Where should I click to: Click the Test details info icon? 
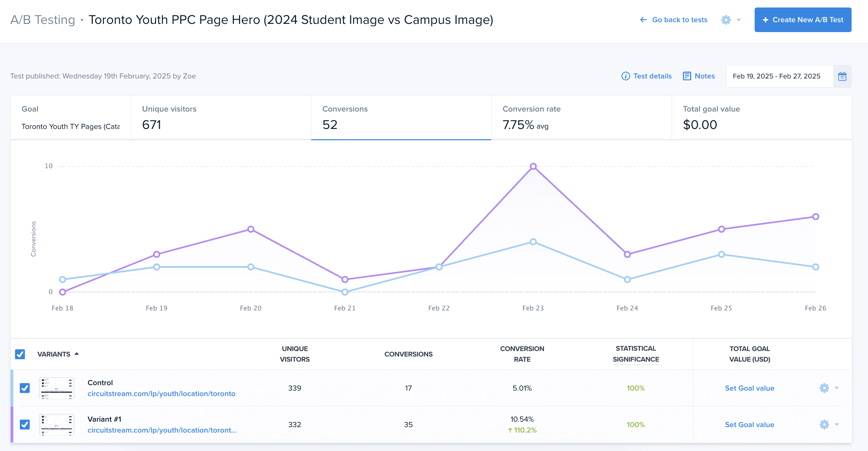click(626, 76)
